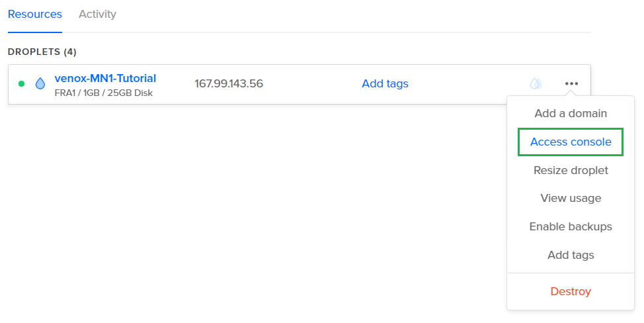Select Enable backups in the menu
Screen dimensions: 644x323
[571, 226]
